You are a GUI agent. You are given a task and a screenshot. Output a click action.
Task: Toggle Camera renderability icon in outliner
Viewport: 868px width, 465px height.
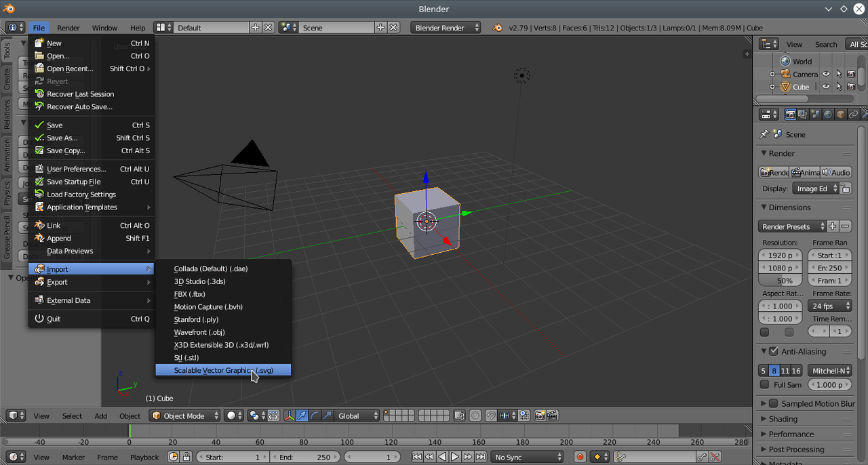(851, 74)
